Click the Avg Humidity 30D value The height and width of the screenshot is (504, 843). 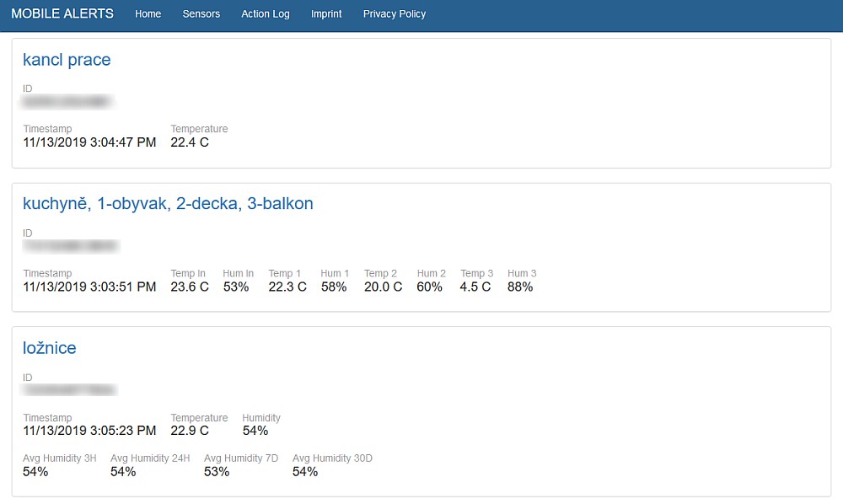point(304,471)
